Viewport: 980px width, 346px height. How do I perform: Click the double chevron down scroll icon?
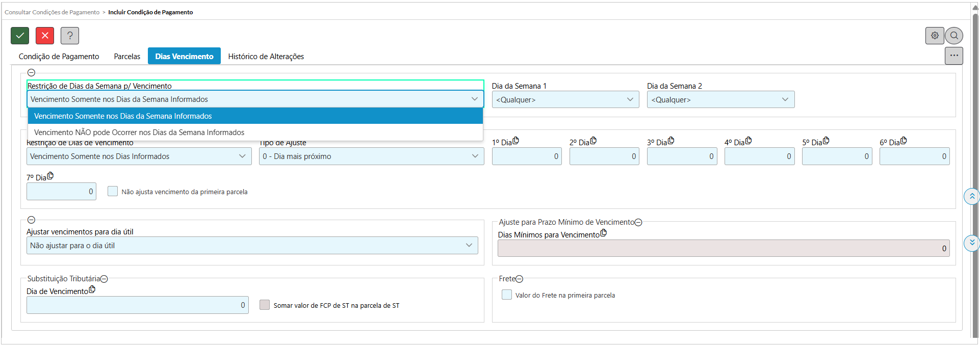tap(972, 243)
